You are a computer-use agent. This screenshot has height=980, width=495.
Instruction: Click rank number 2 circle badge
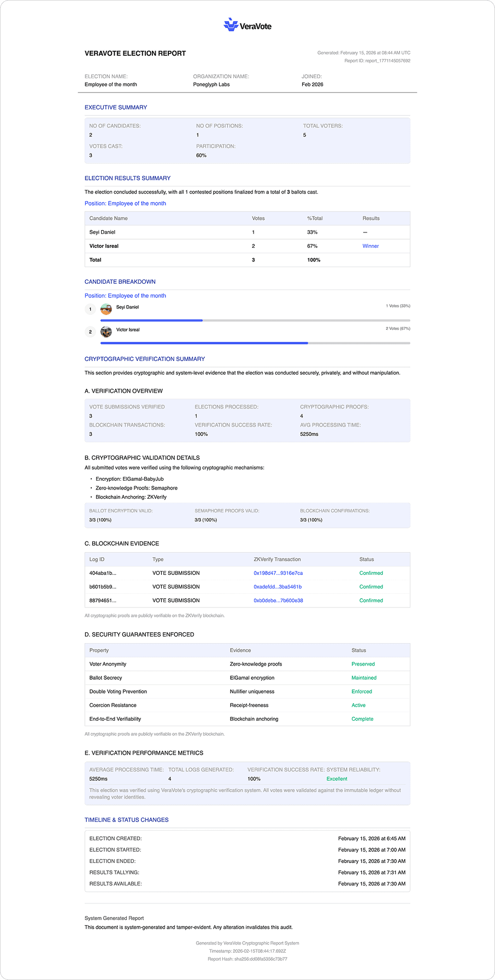(x=91, y=332)
